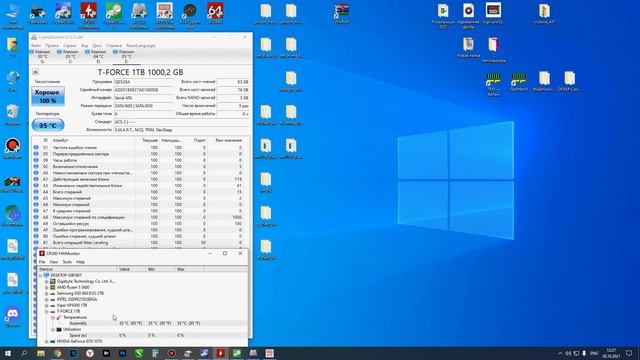The image size is (640, 360).
Task: Open the Справка menu in CrystalDiskInfo
Action: tap(114, 46)
